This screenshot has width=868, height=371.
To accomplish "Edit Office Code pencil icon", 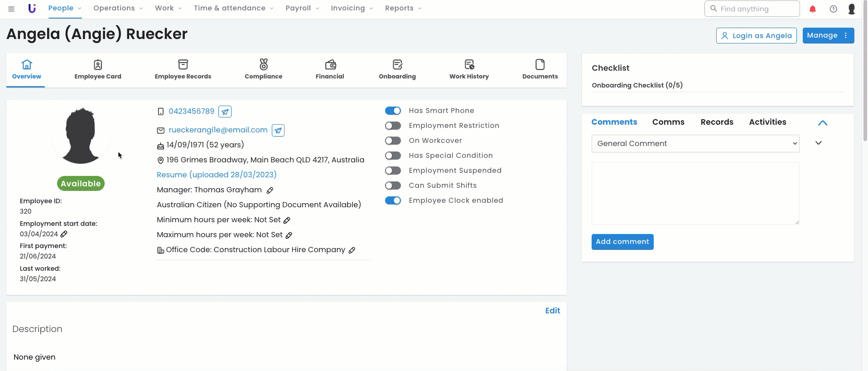I will (352, 250).
